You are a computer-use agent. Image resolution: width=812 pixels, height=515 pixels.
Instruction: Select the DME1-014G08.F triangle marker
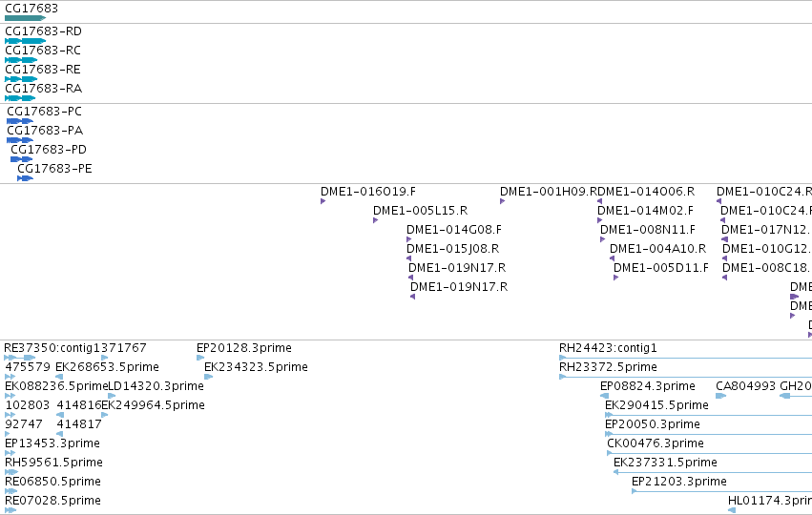click(x=409, y=239)
